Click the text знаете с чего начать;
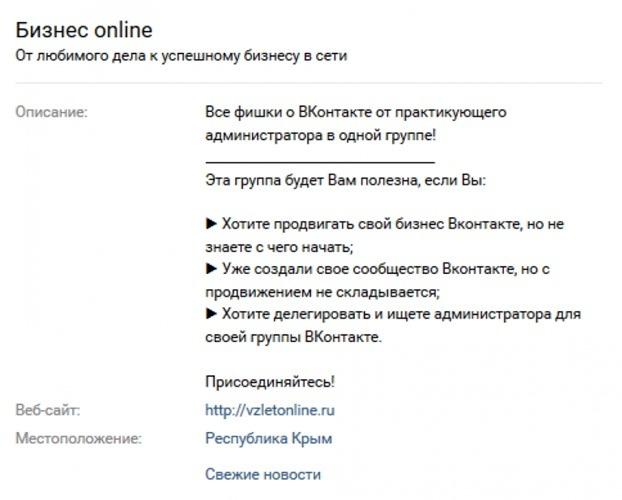The image size is (622, 500). tap(279, 247)
